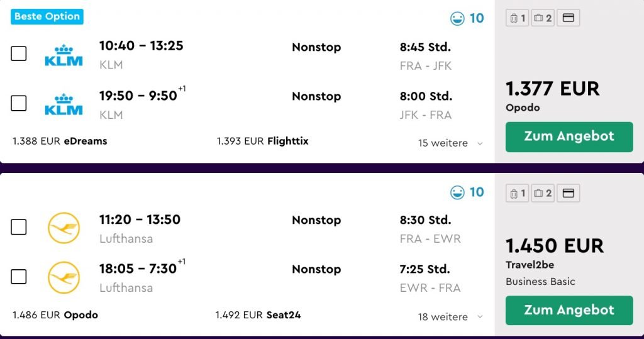Click the smiley rating icon in the KLM offer

pos(457,18)
